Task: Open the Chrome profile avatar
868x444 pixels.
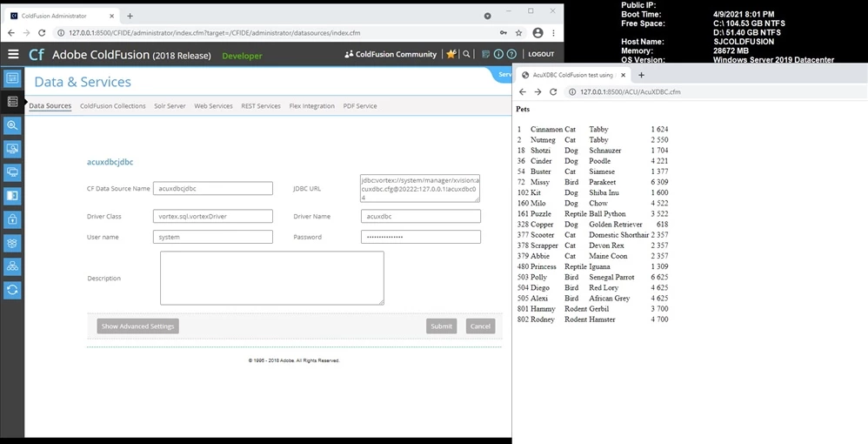Action: 537,33
